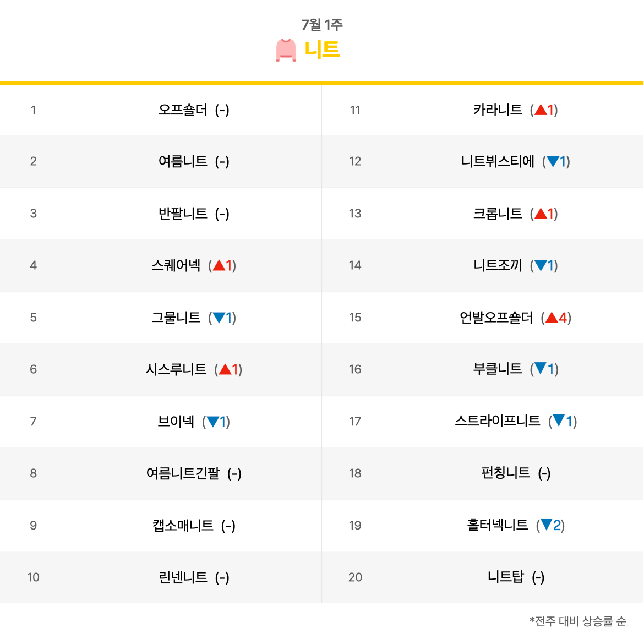The width and height of the screenshot is (644, 644).
Task: Click the pink sweater icon
Action: pyautogui.click(x=286, y=50)
